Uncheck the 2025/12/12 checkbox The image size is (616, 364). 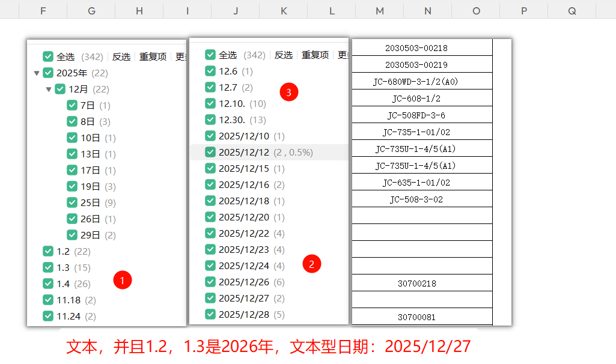210,152
